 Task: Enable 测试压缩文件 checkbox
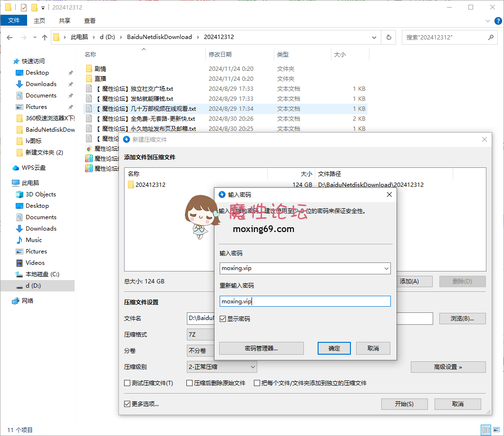pyautogui.click(x=127, y=383)
